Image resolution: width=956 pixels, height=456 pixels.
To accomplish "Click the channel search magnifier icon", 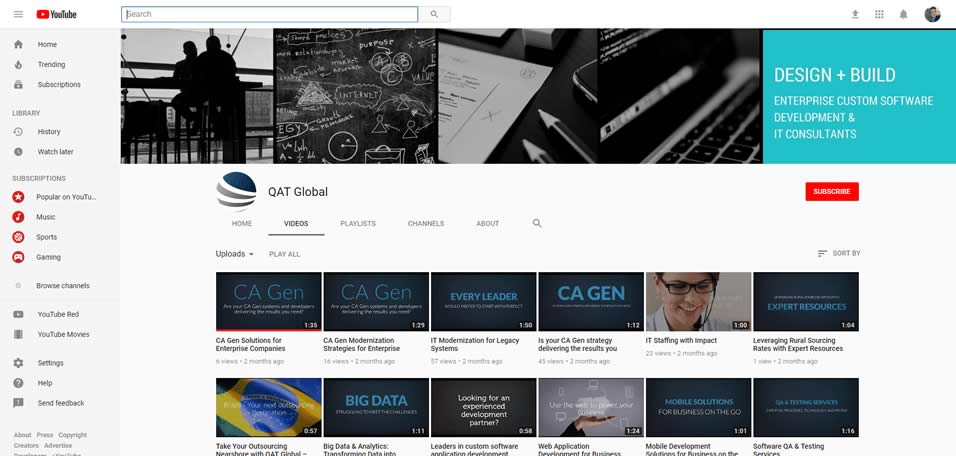I will tap(537, 223).
